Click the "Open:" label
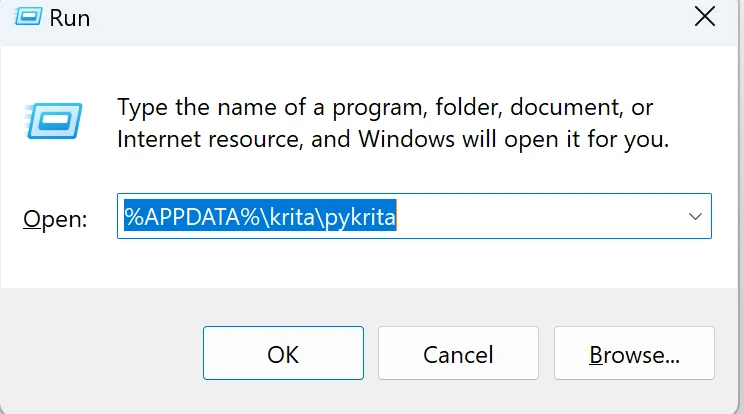Viewport: 744px width, 414px height. point(55,219)
